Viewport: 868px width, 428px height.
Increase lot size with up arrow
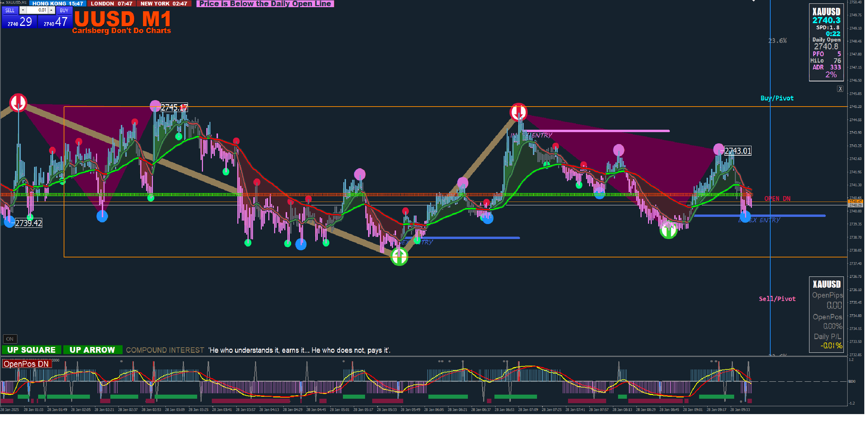coord(51,10)
